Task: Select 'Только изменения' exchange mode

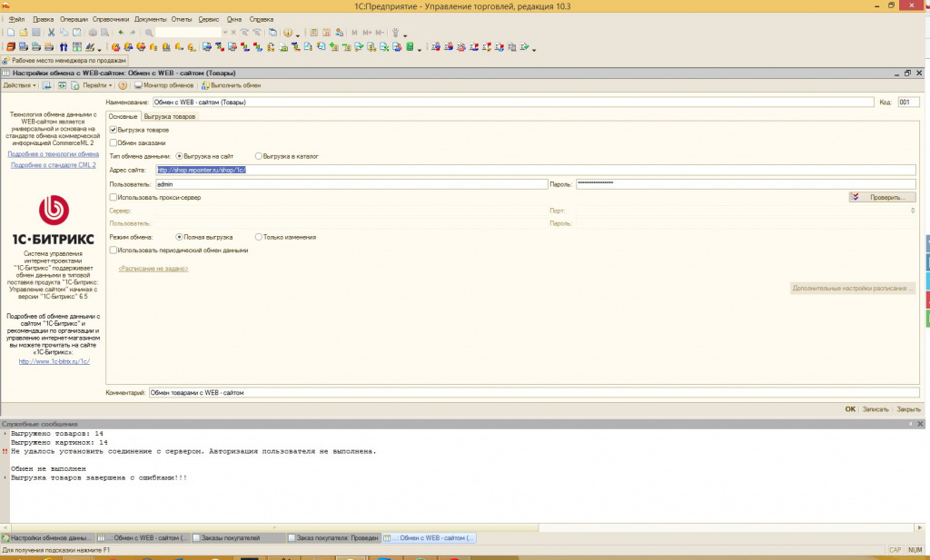Action: coord(259,237)
